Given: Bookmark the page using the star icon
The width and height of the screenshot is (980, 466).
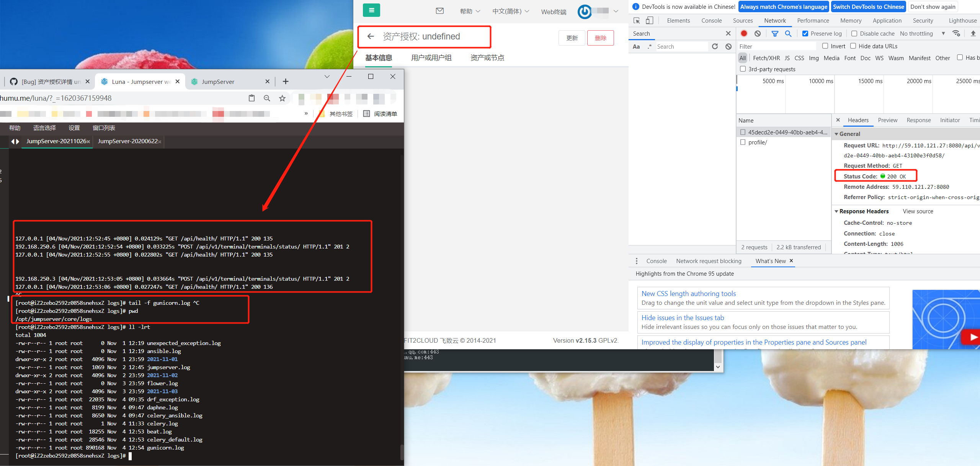Looking at the screenshot, I should [282, 98].
